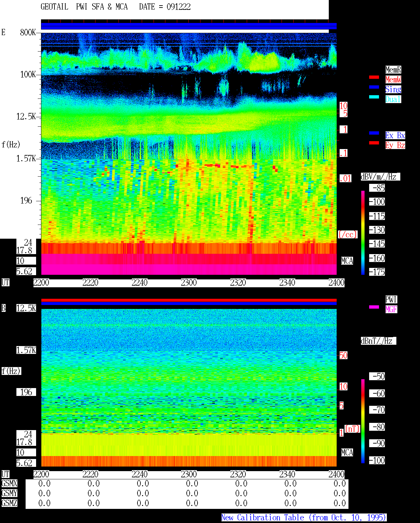The height and width of the screenshot is (523, 420).
Task: Click the -145 color scale value
Action: pyautogui.click(x=377, y=244)
